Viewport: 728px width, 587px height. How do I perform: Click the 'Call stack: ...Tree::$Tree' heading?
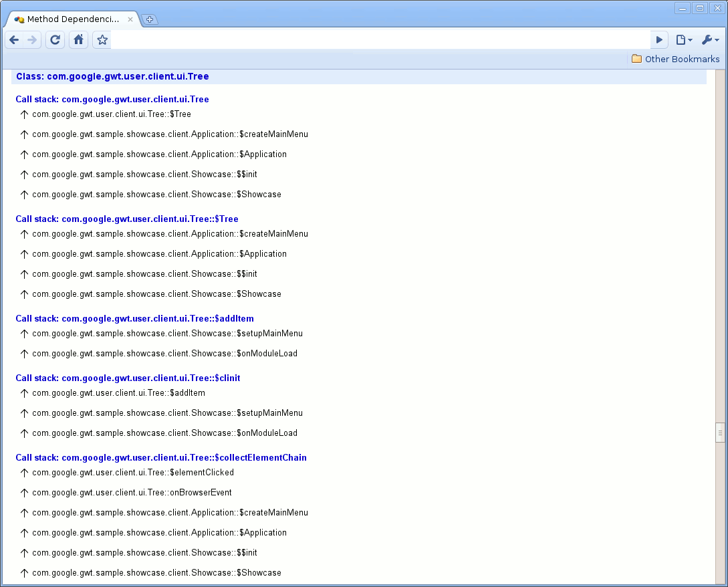point(127,219)
